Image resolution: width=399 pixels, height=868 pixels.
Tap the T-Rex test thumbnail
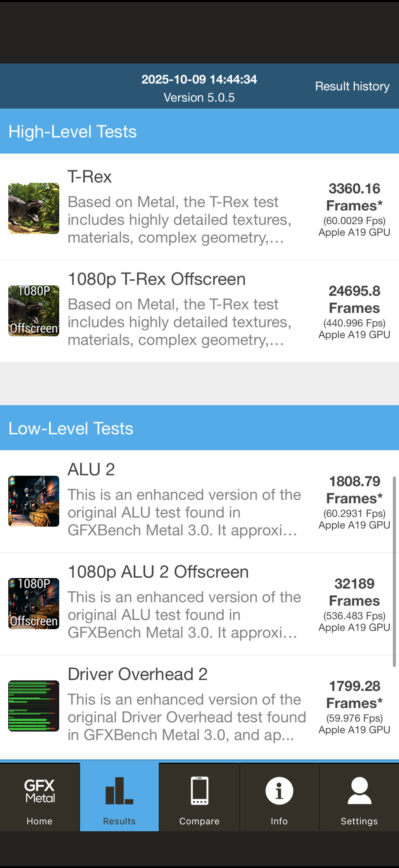tap(34, 208)
